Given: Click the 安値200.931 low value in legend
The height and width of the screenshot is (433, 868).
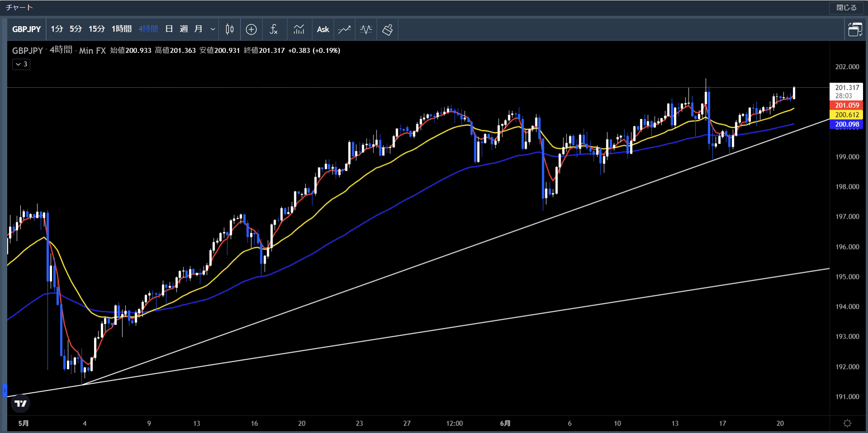Looking at the screenshot, I should point(219,51).
